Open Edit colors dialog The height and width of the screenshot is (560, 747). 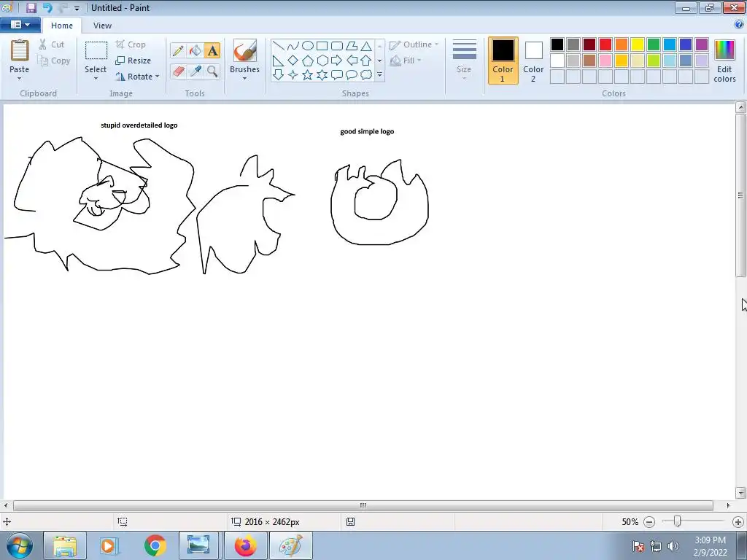pyautogui.click(x=724, y=61)
